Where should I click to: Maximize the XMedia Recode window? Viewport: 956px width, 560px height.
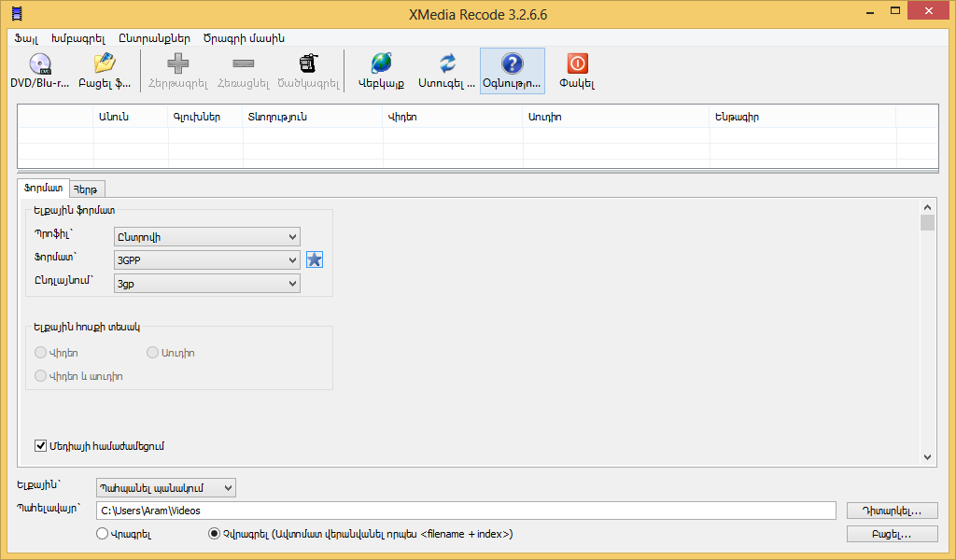895,11
